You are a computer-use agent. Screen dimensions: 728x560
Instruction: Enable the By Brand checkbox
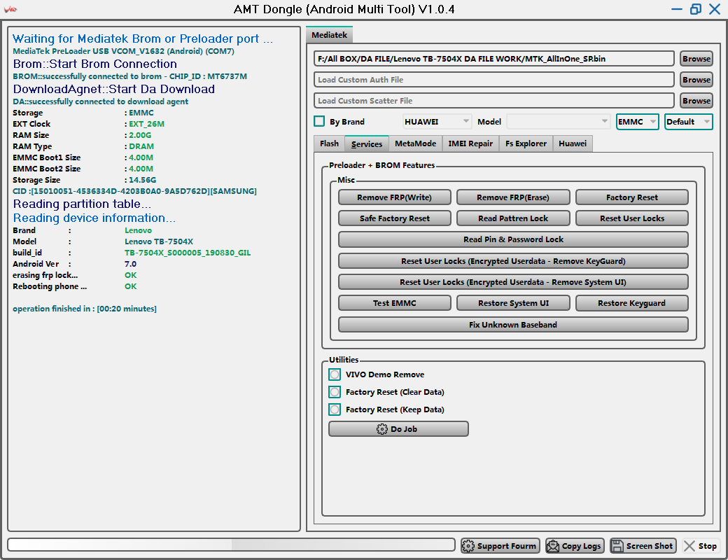pos(319,121)
